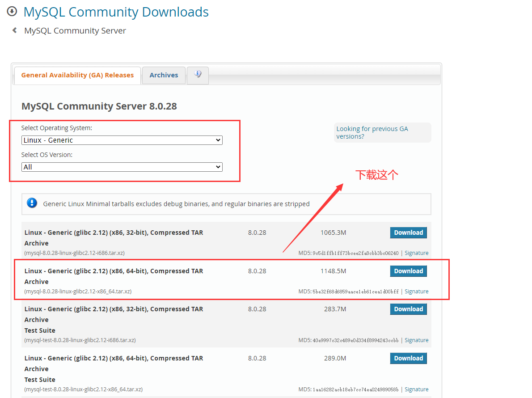This screenshot has width=532, height=398.
Task: Click the download circle icon beside page title
Action: [x=12, y=12]
